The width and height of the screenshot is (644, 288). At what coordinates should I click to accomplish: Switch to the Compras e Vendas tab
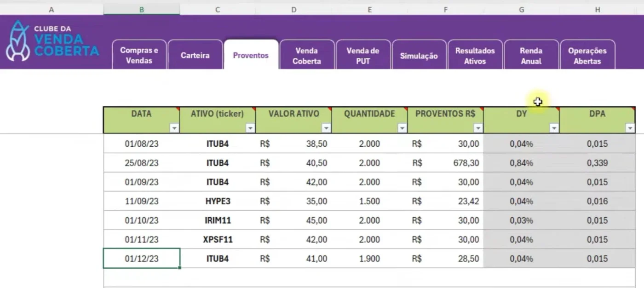[139, 55]
